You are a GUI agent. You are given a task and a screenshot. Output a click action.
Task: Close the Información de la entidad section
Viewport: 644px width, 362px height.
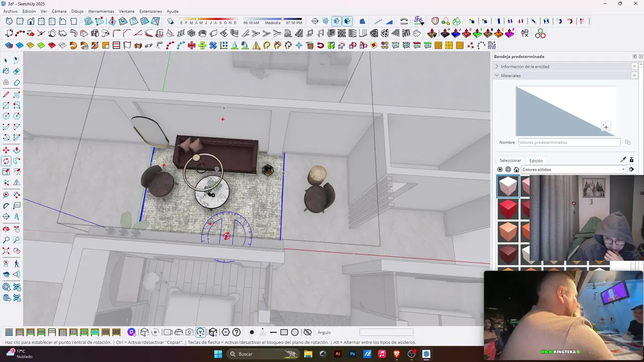(x=634, y=66)
